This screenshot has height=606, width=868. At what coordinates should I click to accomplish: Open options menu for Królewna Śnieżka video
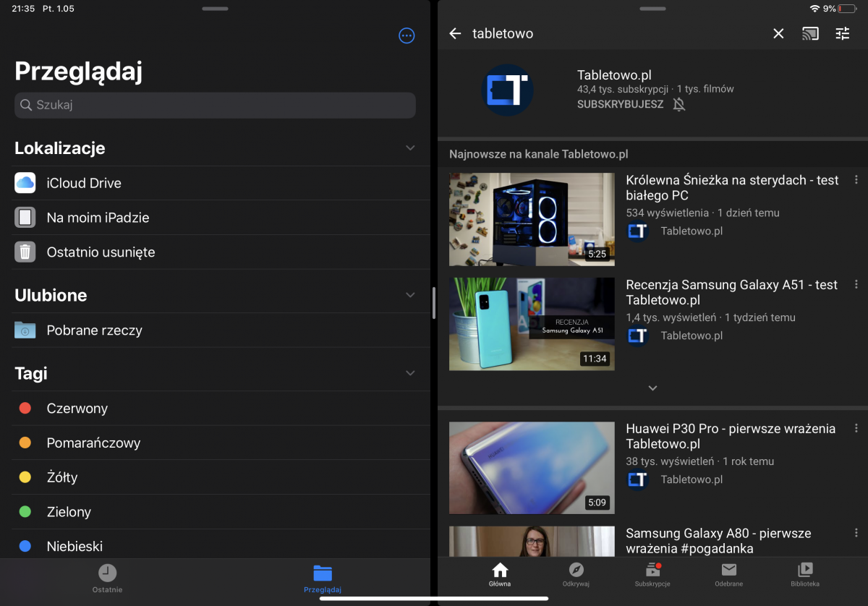856,180
